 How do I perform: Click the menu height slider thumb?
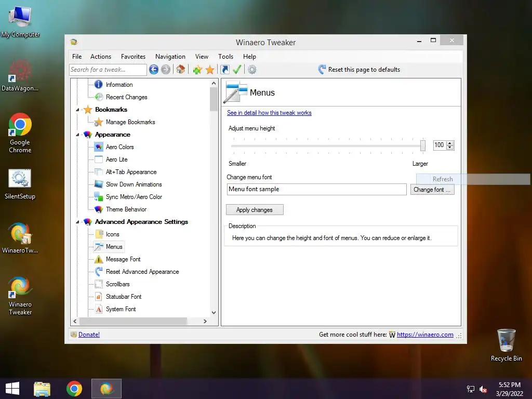[423, 145]
